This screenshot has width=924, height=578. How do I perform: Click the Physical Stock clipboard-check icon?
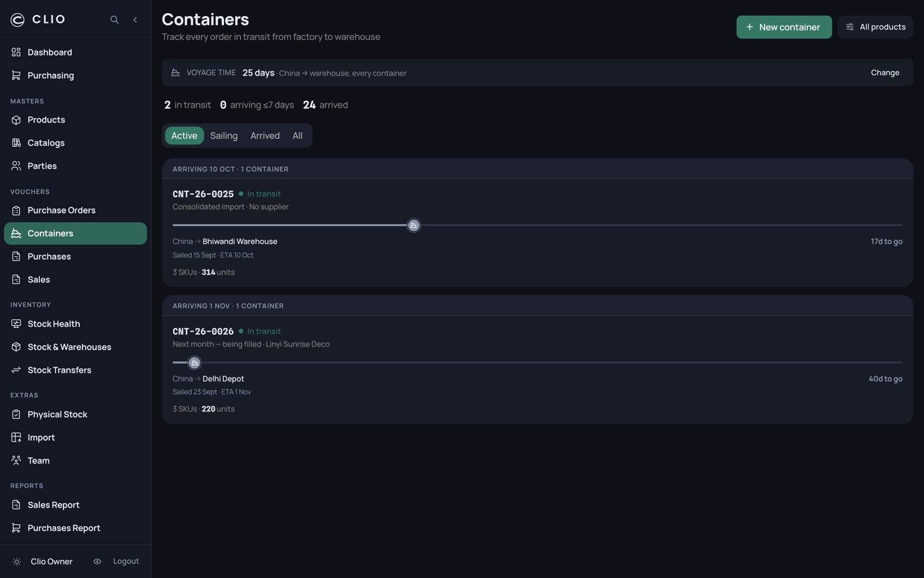pyautogui.click(x=16, y=414)
